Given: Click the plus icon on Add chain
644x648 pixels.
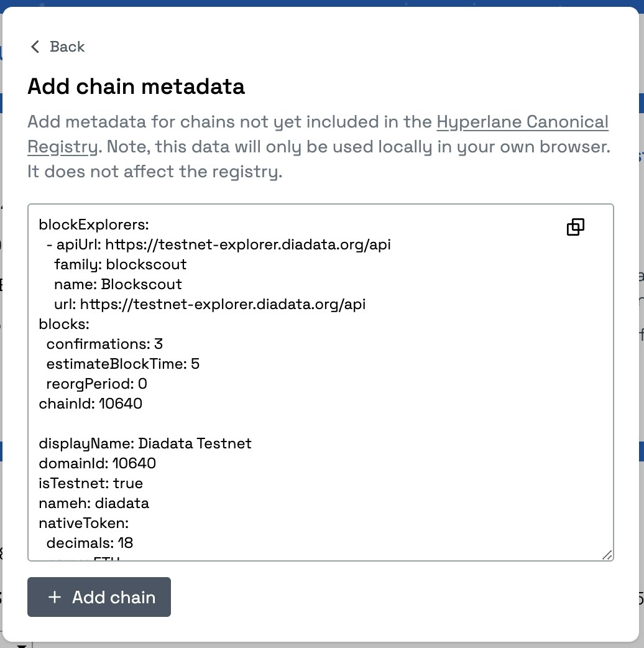Looking at the screenshot, I should coord(55,597).
